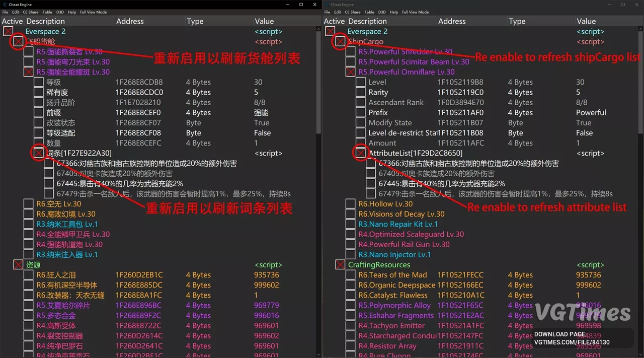This screenshot has width=644, height=358.
Task: Check the R6.Catalyst: Flawless row box
Action: coord(350,295)
